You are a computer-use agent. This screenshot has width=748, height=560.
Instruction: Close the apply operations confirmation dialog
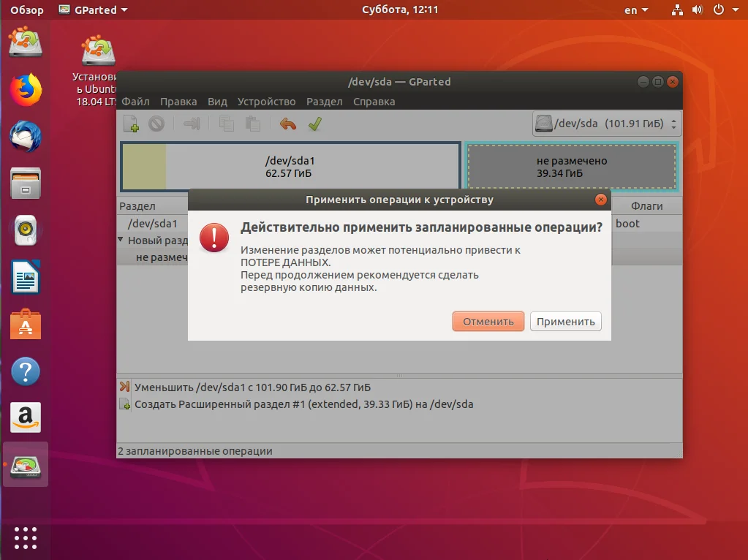(601, 200)
